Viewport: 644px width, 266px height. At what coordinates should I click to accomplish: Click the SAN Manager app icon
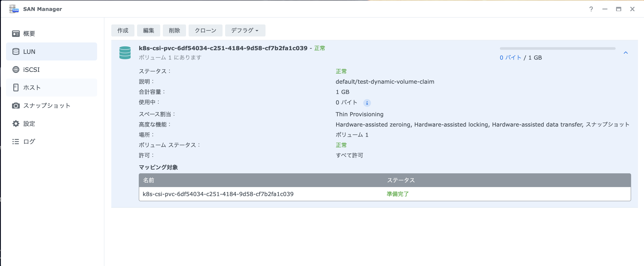[14, 9]
